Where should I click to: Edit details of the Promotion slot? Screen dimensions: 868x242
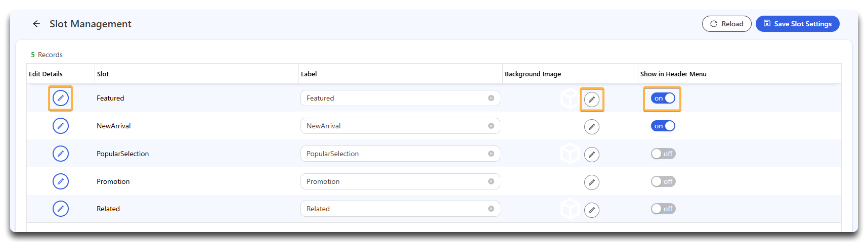(61, 181)
